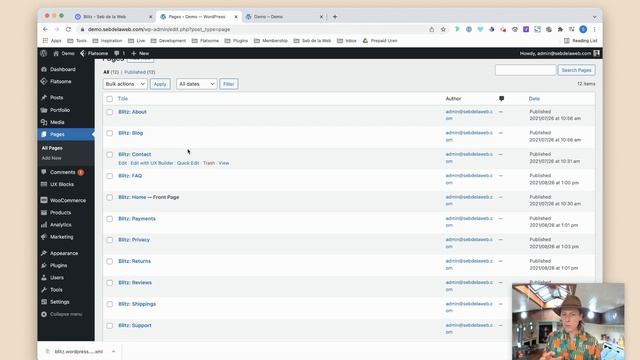
Task: Expand the downloaded file options chevron
Action: (113, 351)
